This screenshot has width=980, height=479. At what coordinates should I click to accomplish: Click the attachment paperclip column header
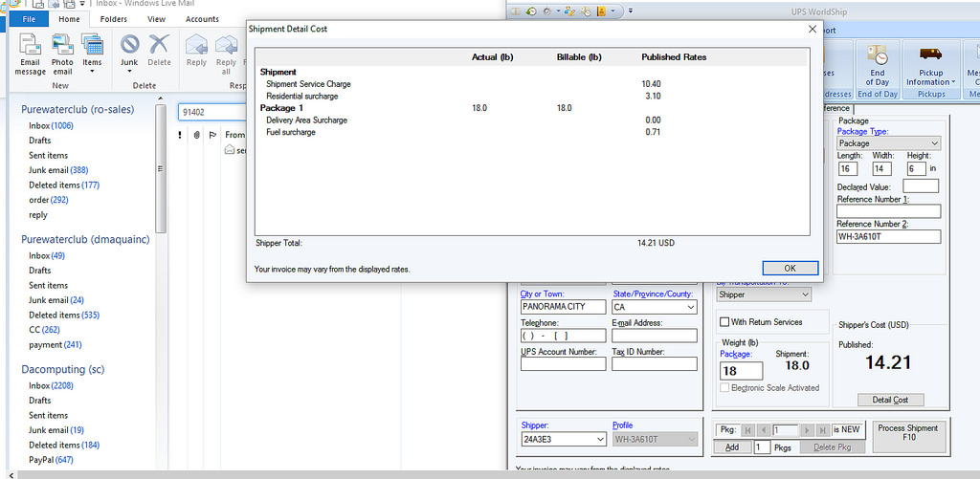pyautogui.click(x=197, y=134)
